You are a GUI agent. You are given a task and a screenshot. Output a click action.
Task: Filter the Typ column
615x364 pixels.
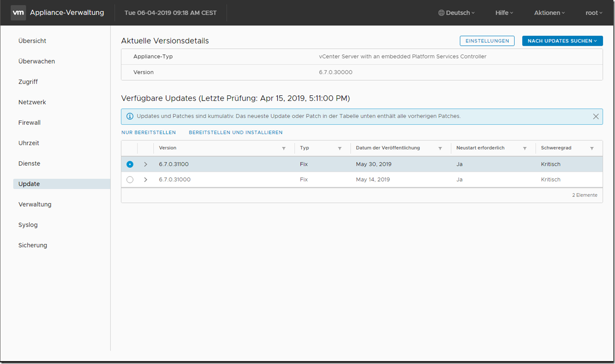coord(340,148)
